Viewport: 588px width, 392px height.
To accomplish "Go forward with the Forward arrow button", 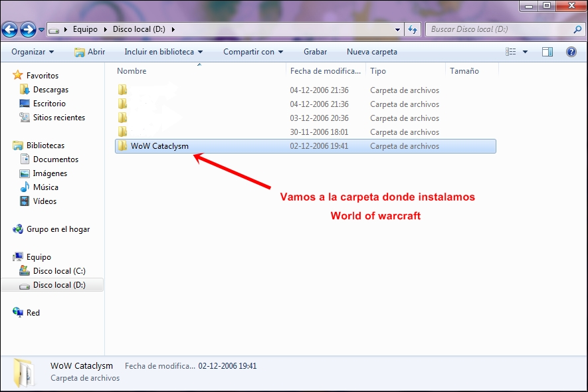I will tap(28, 29).
